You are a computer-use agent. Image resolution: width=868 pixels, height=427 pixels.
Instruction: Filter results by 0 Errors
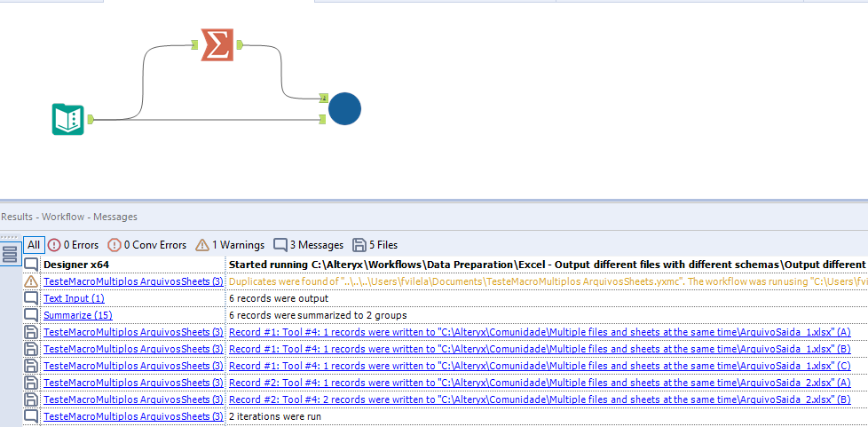73,245
